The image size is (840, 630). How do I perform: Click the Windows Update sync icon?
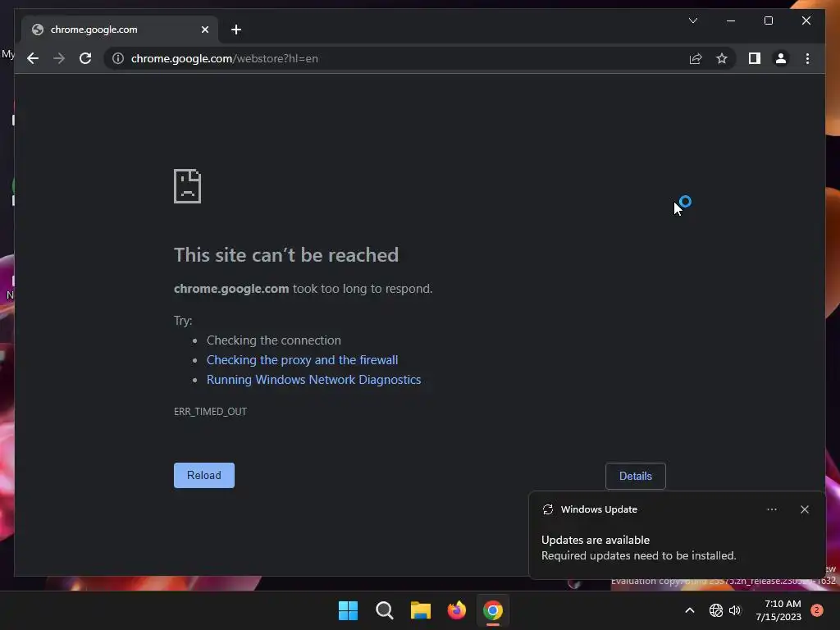click(x=547, y=509)
